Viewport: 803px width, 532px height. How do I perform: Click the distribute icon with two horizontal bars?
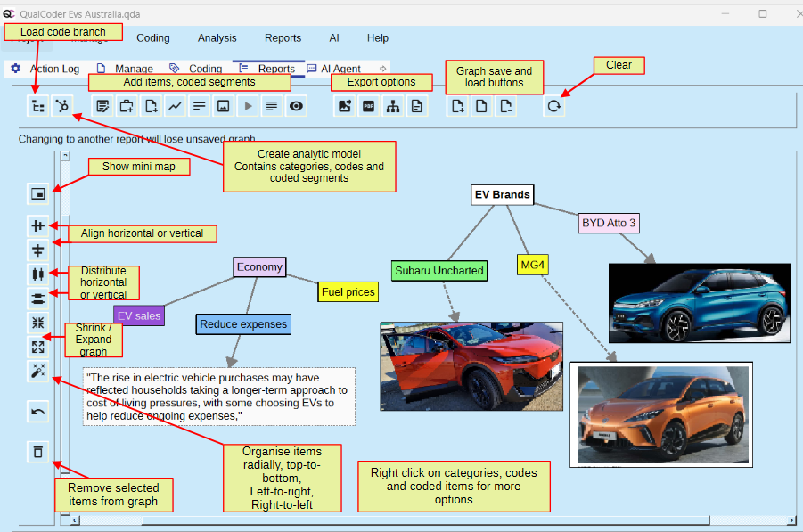pyautogui.click(x=38, y=299)
